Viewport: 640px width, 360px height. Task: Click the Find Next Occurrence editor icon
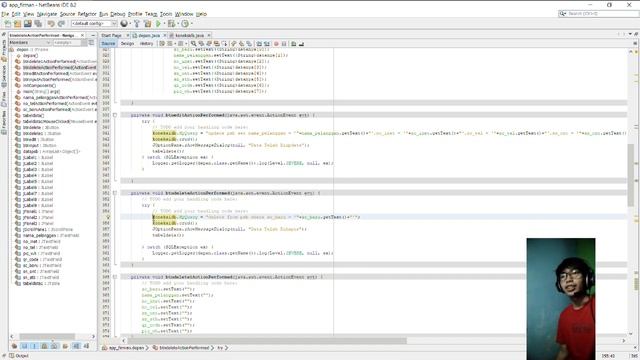tap(209, 44)
